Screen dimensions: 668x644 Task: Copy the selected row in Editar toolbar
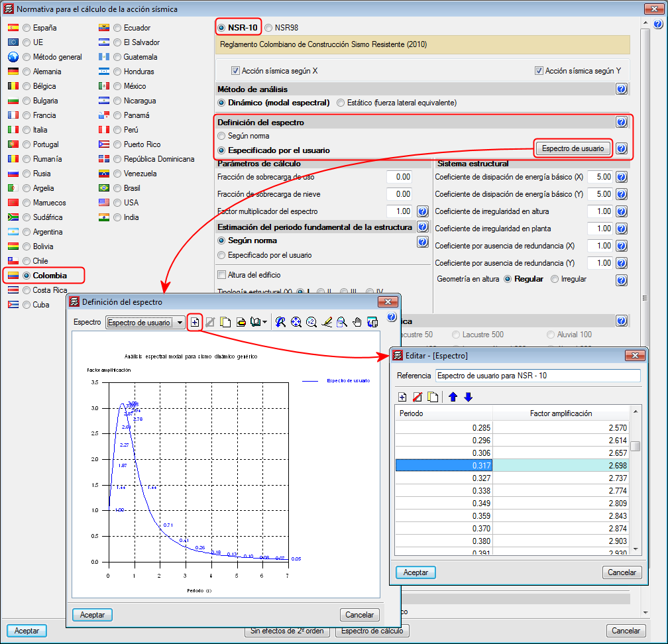click(x=433, y=397)
